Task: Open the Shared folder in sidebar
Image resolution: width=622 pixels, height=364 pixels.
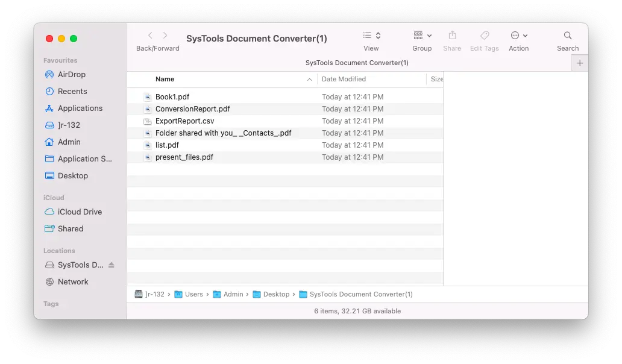Action: click(70, 229)
